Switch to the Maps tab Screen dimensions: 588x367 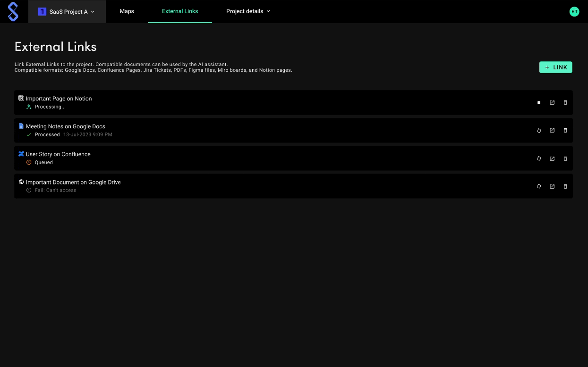[x=127, y=11]
